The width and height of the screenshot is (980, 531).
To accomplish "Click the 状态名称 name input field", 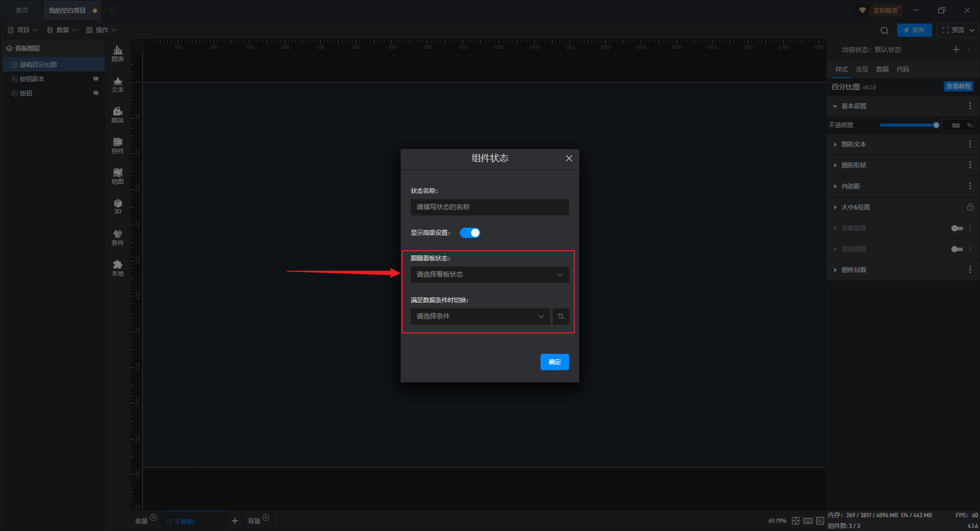I will pyautogui.click(x=489, y=207).
